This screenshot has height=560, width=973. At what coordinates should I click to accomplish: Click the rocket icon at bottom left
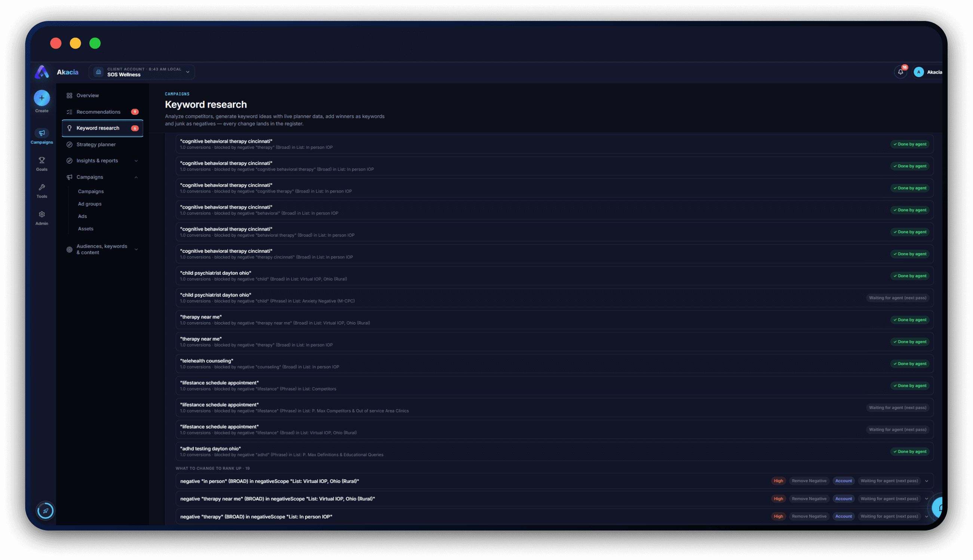(x=45, y=510)
